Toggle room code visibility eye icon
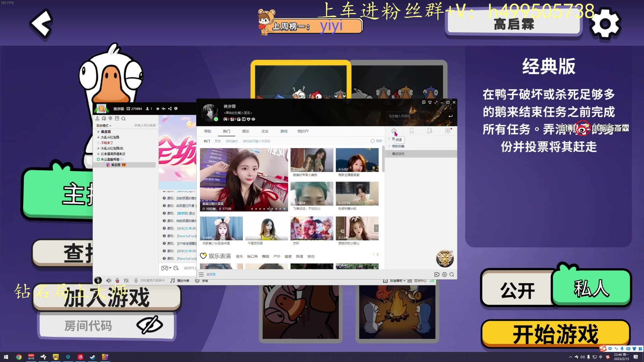This screenshot has height=362, width=644. pyautogui.click(x=150, y=324)
